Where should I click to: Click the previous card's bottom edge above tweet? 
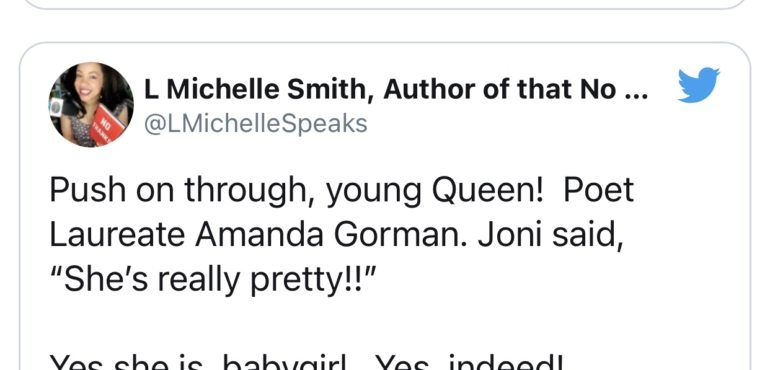click(x=385, y=6)
